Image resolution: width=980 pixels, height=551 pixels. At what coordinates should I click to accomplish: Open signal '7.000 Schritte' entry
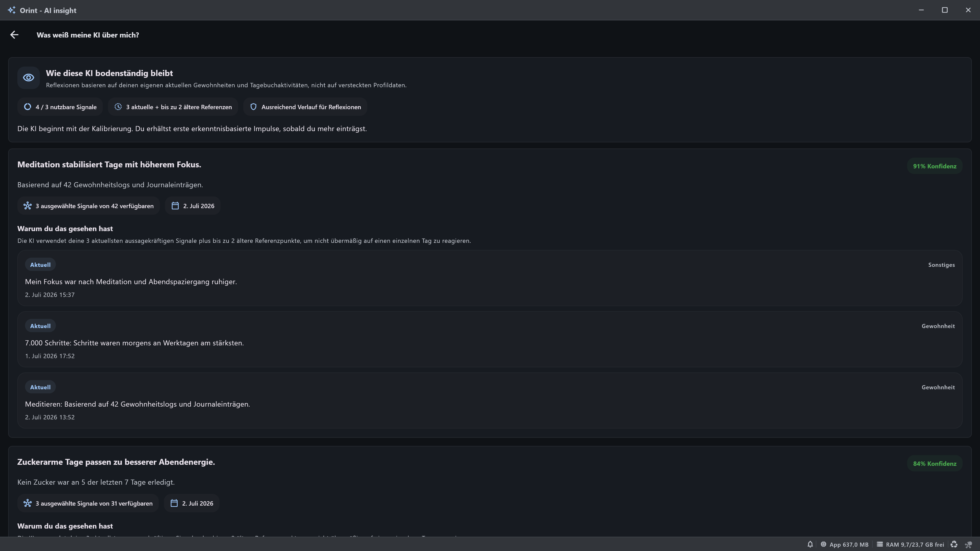[490, 339]
